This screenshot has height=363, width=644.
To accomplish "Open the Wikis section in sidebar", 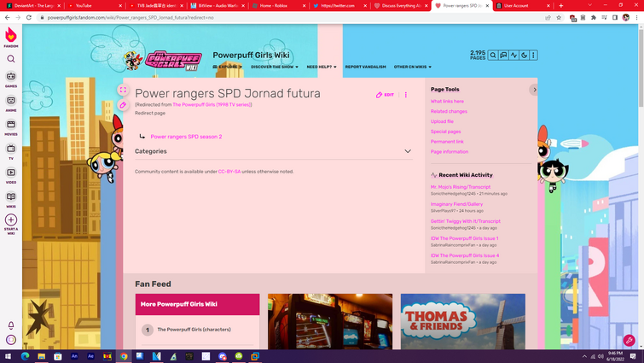I will (11, 199).
